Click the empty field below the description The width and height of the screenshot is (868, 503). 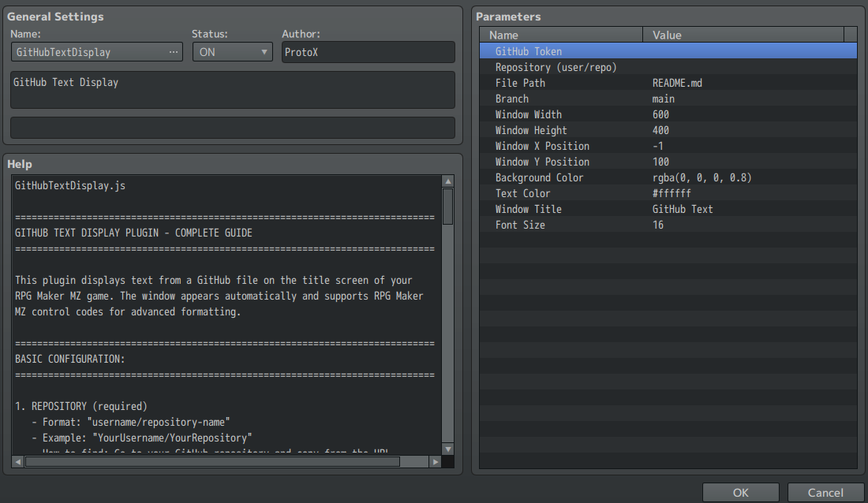(x=233, y=128)
